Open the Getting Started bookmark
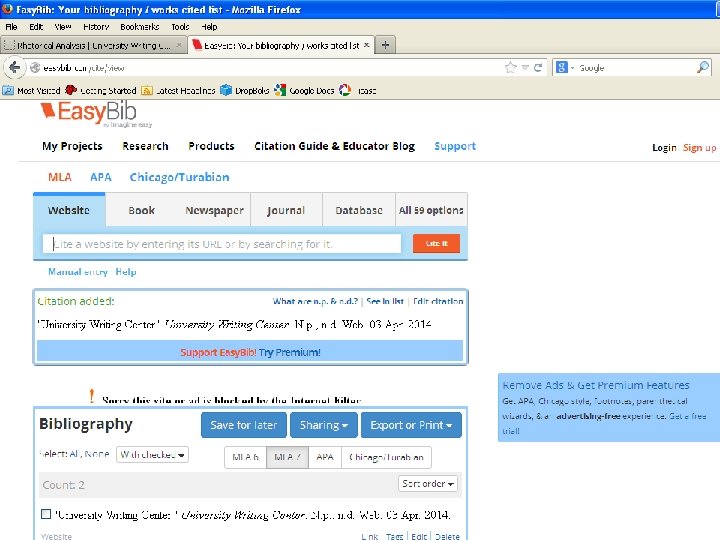The height and width of the screenshot is (540, 720). coord(101,90)
